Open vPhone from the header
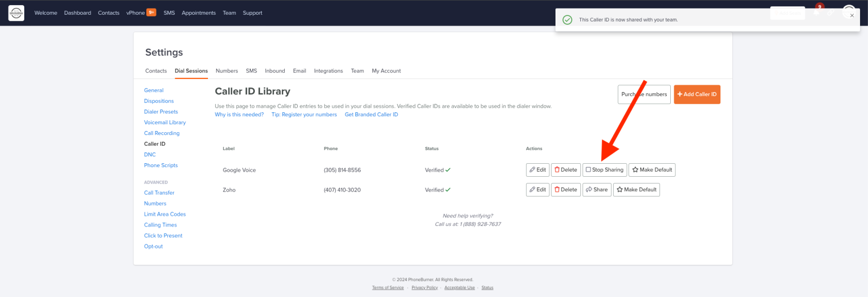Image resolution: width=868 pixels, height=297 pixels. [136, 13]
